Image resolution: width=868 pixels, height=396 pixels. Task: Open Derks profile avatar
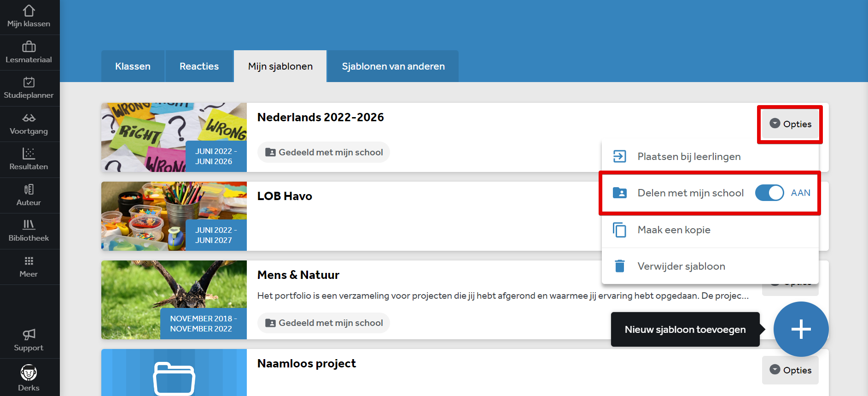click(29, 372)
